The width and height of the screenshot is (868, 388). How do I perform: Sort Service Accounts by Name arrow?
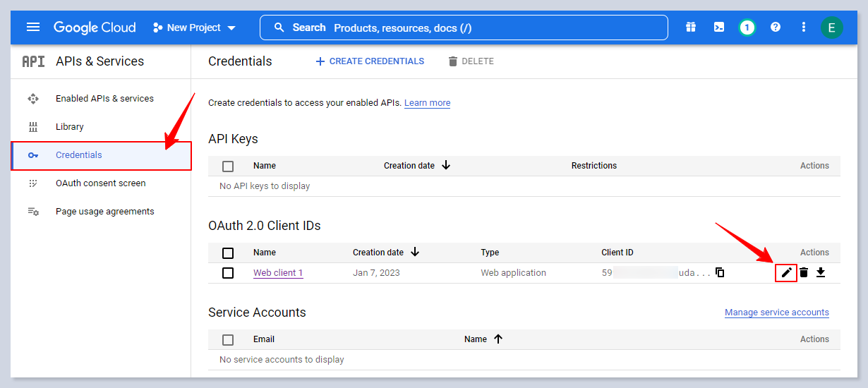click(x=498, y=339)
